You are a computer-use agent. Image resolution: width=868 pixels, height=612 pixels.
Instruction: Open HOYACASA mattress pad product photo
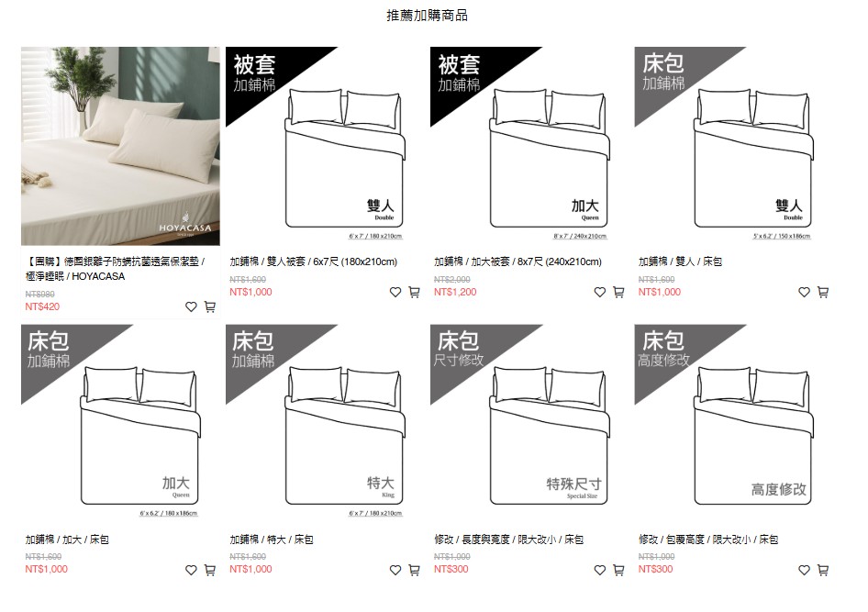tap(121, 146)
